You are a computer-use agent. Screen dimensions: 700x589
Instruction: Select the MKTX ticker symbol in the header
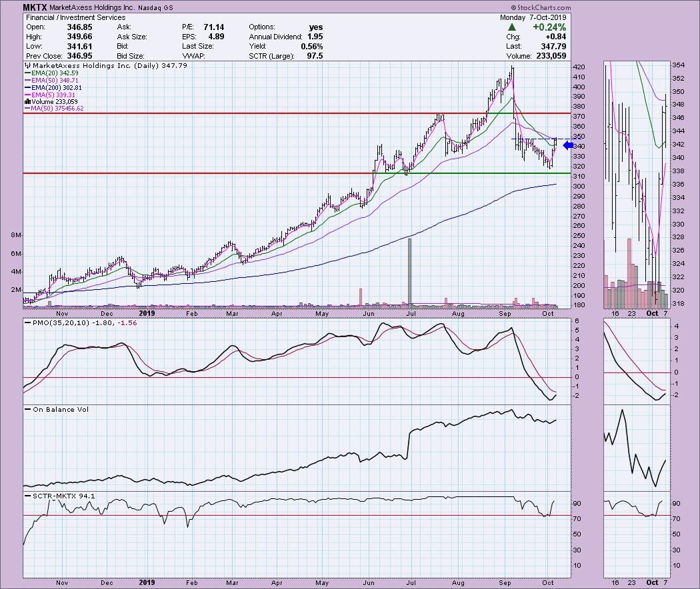click(35, 7)
